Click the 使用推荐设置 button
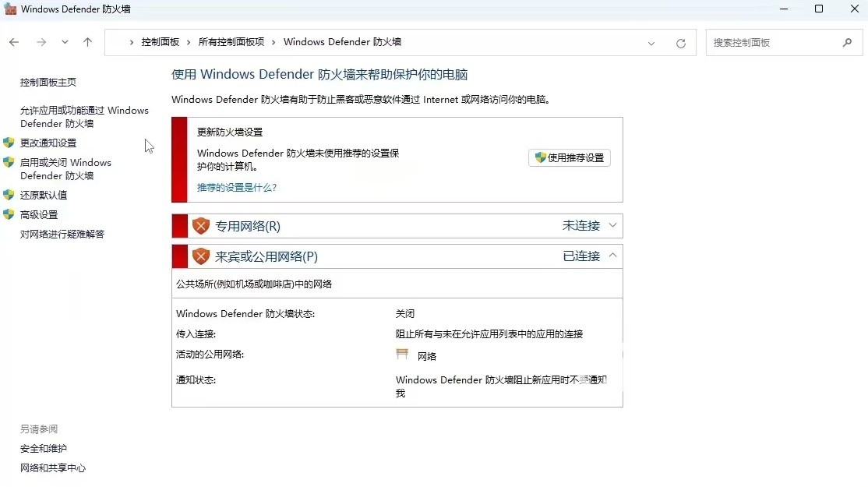 click(570, 158)
